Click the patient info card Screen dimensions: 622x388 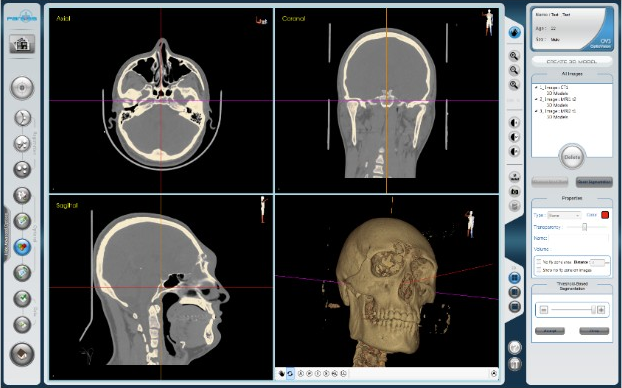coord(572,29)
